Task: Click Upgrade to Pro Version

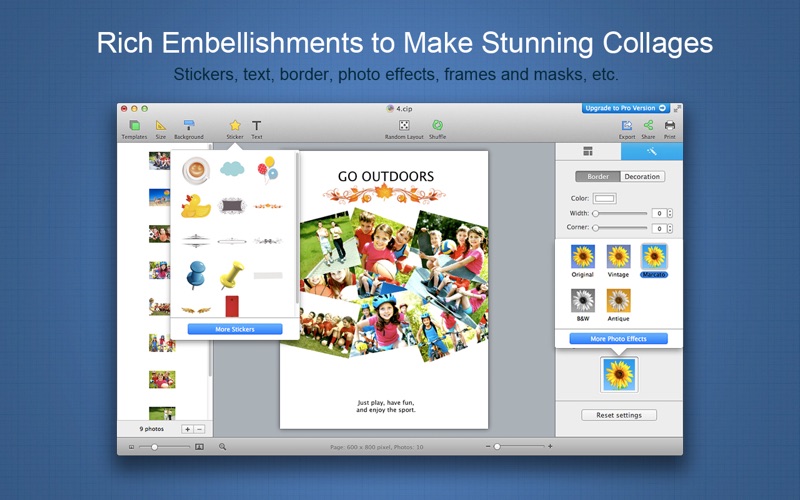Action: 626,108
